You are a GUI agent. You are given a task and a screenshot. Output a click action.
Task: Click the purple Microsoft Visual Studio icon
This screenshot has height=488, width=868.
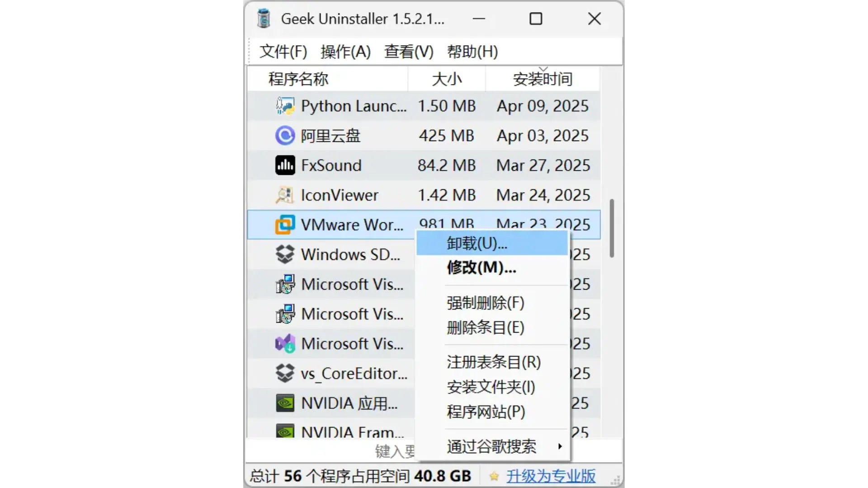(285, 344)
